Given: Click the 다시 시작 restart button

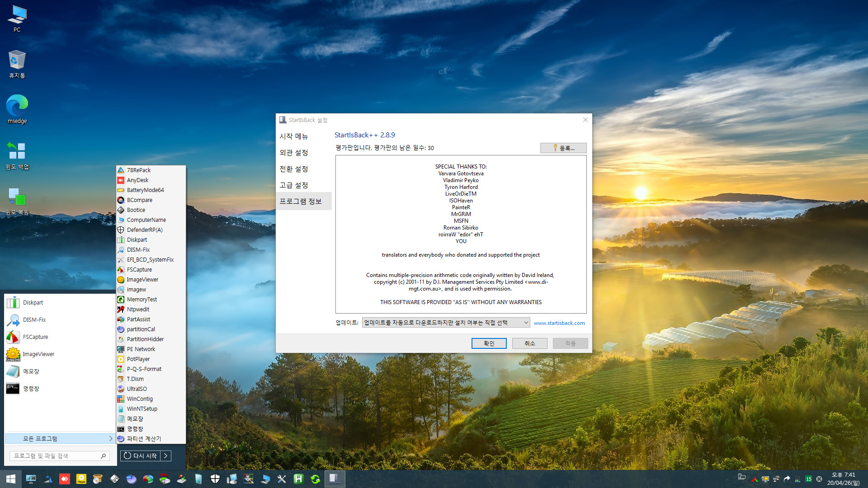Looking at the screenshot, I should point(141,456).
